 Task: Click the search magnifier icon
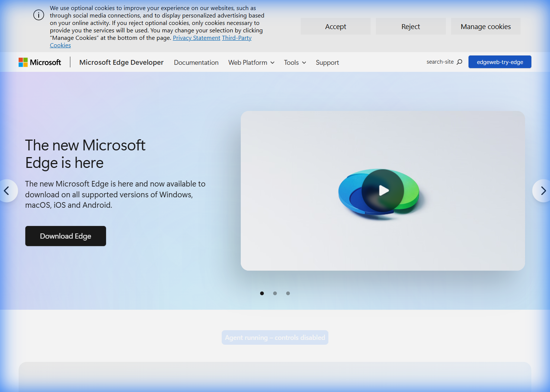(x=460, y=62)
